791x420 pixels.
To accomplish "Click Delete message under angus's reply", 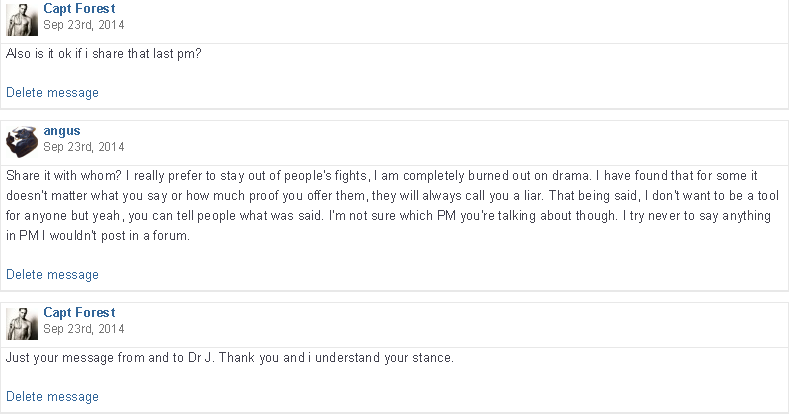I will [x=52, y=275].
